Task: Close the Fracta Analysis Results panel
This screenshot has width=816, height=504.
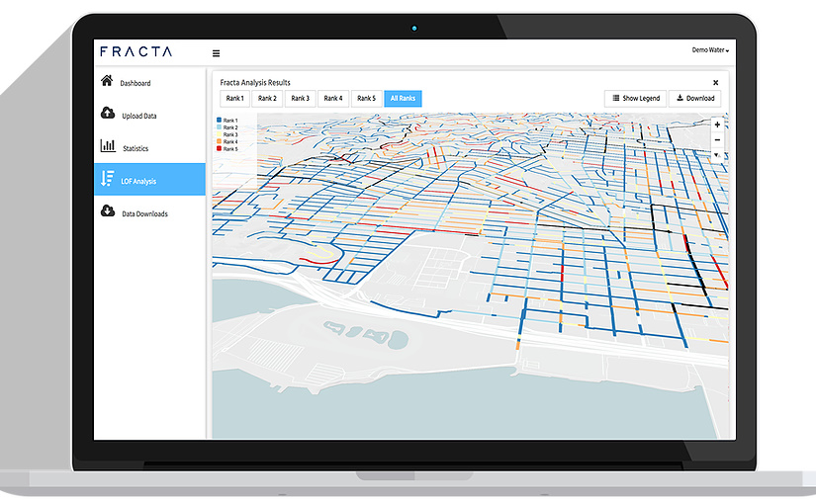Action: (x=715, y=83)
